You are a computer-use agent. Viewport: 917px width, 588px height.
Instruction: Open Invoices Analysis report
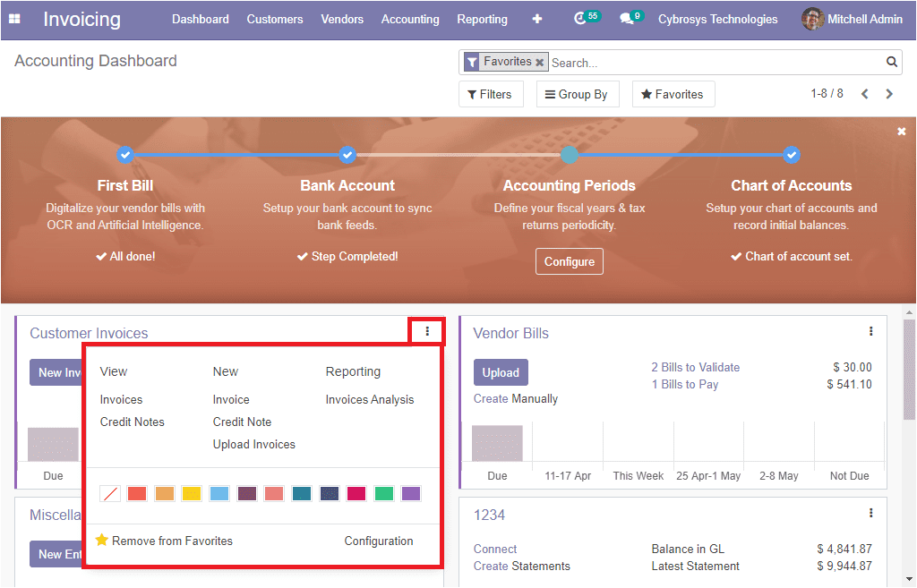pos(370,400)
